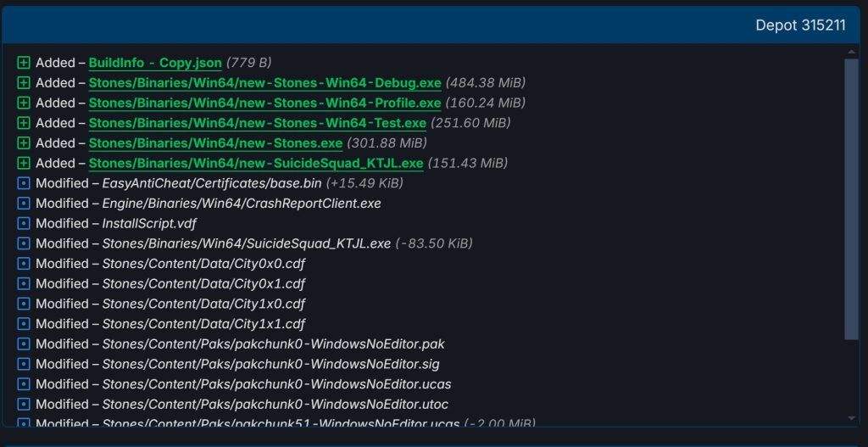Viewport: 868px width, 447px height.
Task: Click the green plus icon beside BuildInfo - Copy.json
Action: click(x=24, y=63)
